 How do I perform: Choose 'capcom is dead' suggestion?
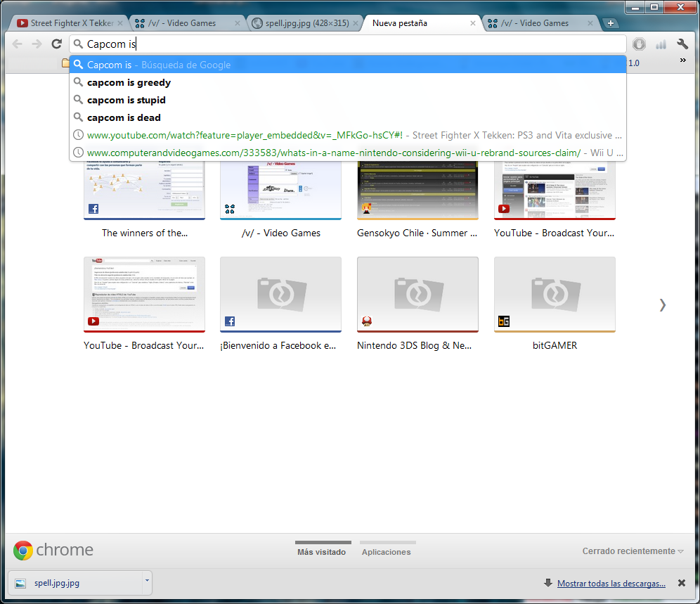(347, 117)
